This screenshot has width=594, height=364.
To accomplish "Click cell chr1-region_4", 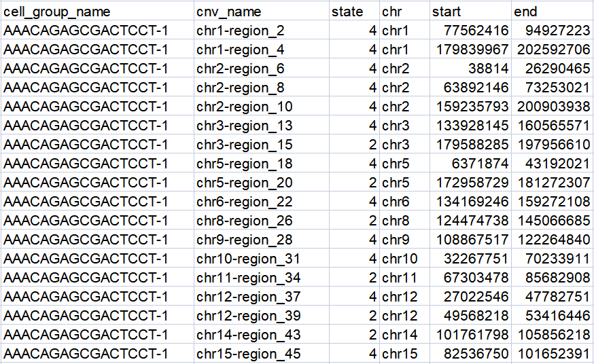I will point(262,49).
